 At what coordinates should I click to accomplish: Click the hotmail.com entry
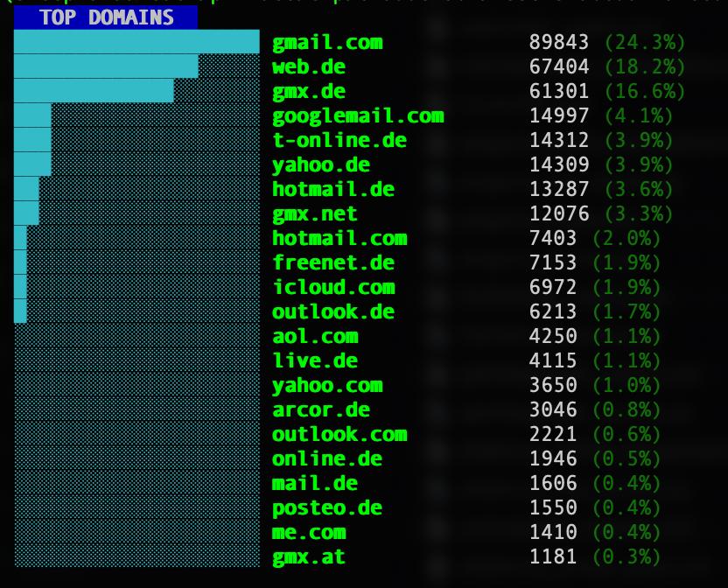(339, 238)
